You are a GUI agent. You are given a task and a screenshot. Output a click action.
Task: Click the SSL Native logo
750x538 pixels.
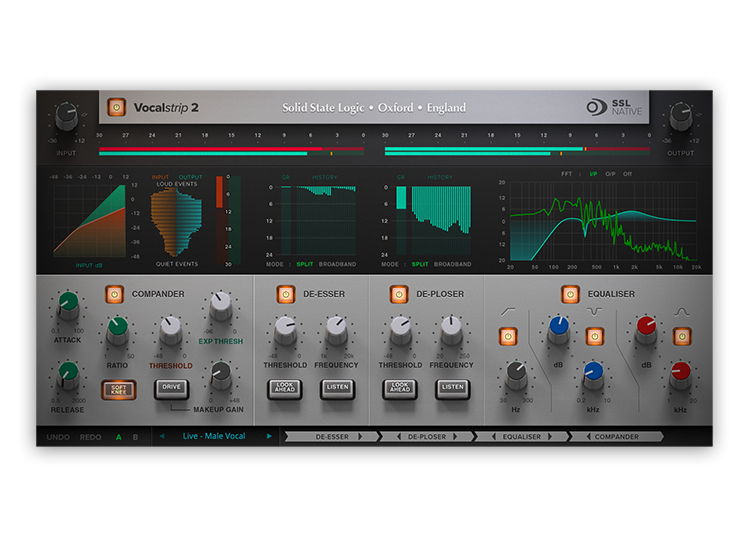point(615,107)
